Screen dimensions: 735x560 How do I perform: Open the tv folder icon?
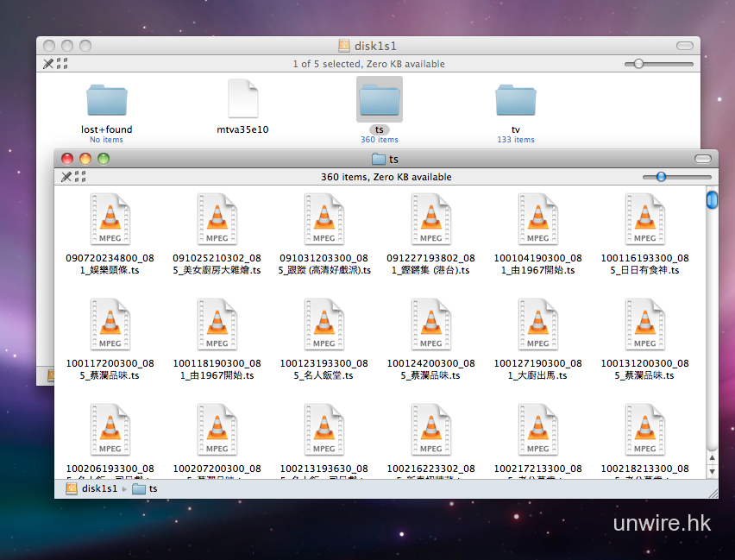[516, 101]
